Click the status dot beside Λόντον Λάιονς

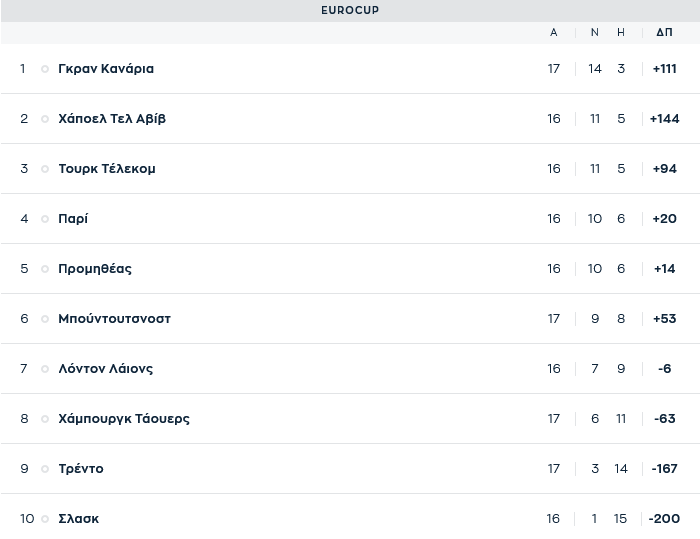tap(45, 369)
